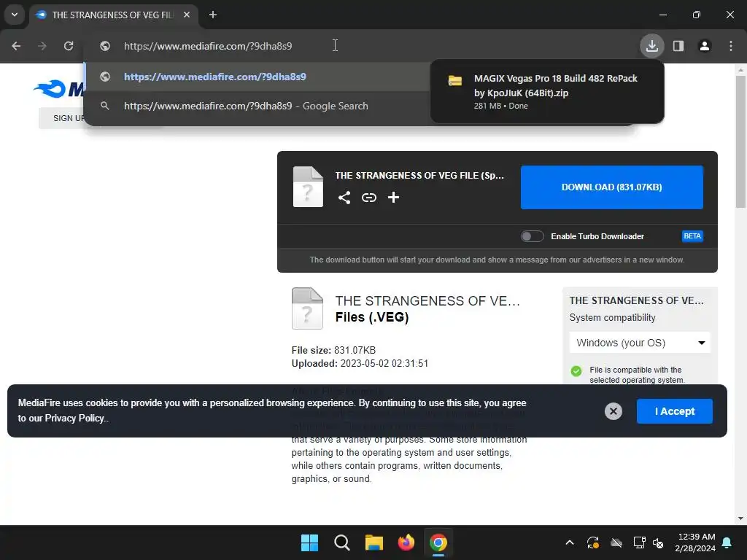Open the downloaded MAGIX Vegas Pro zip
Viewport: 747px width, 560px height.
click(x=547, y=91)
